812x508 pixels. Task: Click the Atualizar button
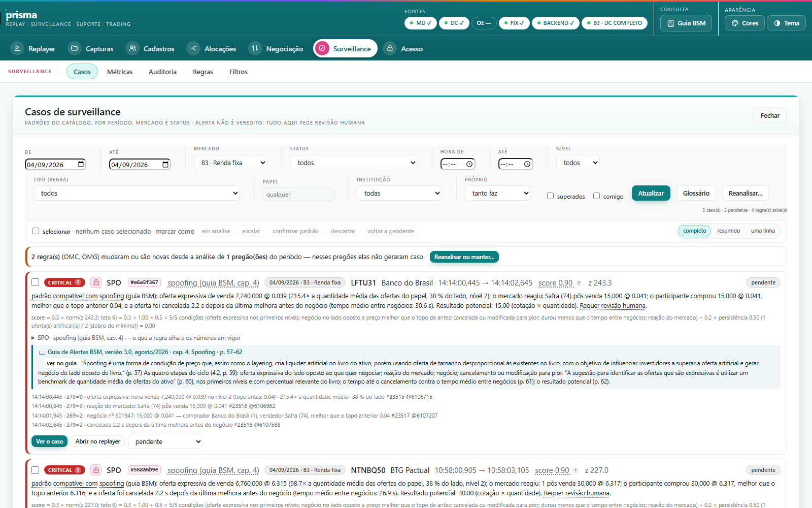point(651,193)
